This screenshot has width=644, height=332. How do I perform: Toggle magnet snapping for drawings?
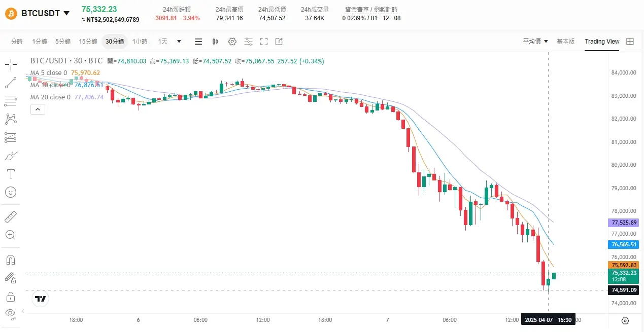point(11,259)
